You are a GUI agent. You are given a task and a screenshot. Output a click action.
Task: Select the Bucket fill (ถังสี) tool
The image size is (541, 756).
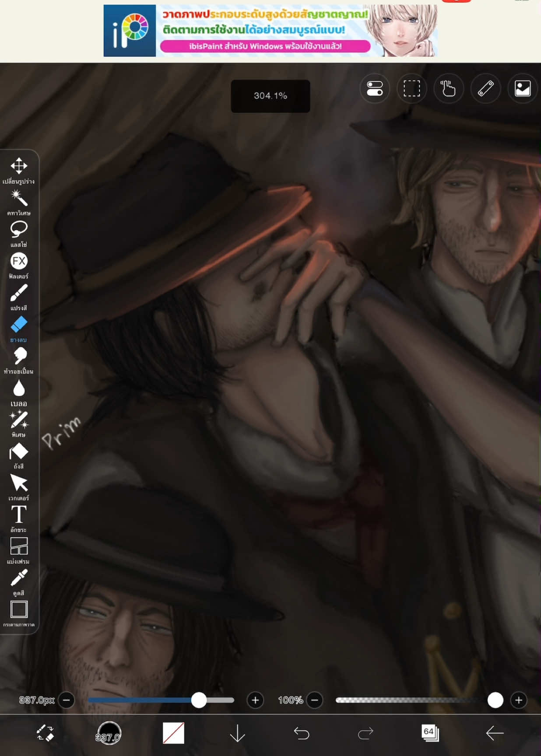(x=19, y=455)
